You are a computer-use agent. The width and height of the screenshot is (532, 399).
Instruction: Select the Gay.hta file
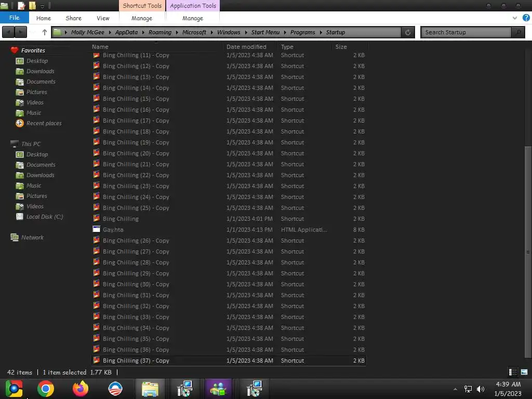(229, 230)
